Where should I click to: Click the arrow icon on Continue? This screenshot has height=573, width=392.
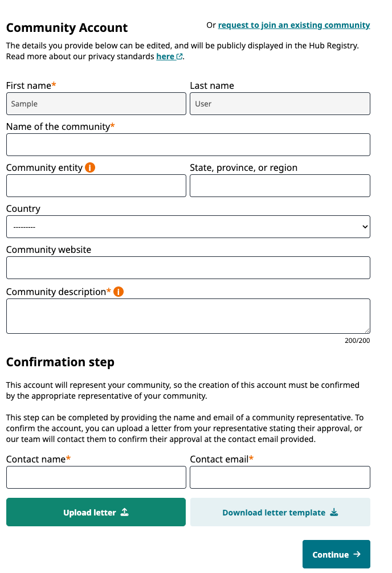point(357,554)
